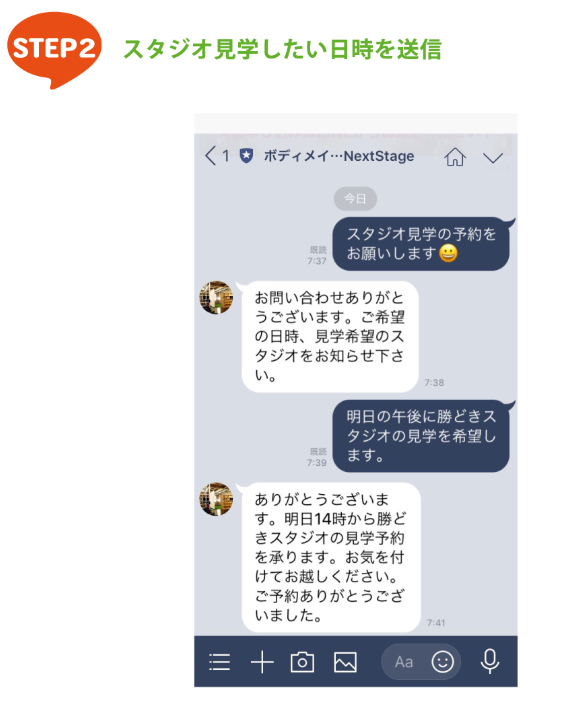Focus the Aa message input field
The width and height of the screenshot is (562, 706).
click(421, 662)
